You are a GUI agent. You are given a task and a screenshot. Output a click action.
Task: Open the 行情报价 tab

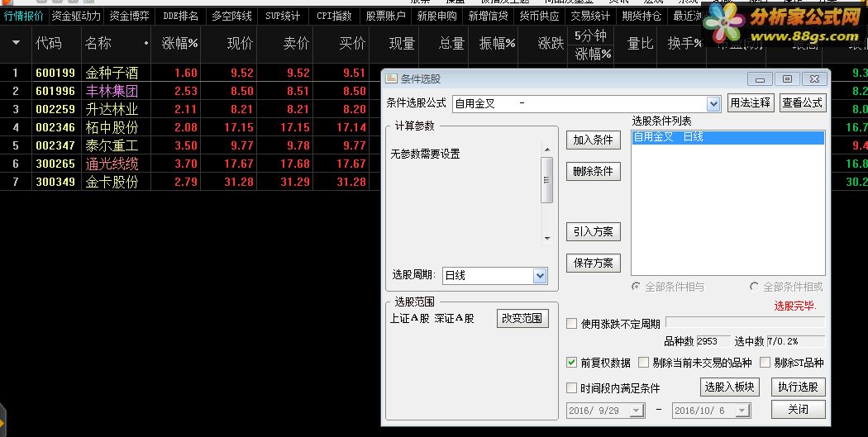24,16
